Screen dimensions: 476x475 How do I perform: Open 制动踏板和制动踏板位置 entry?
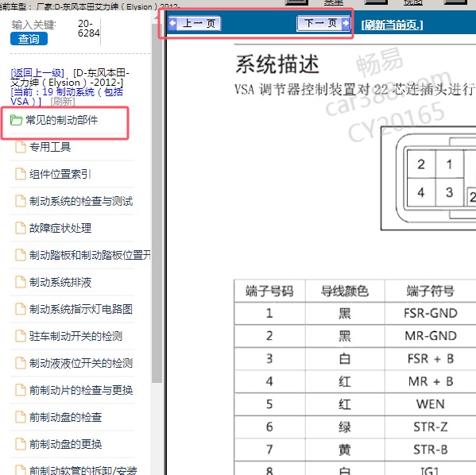click(90, 255)
